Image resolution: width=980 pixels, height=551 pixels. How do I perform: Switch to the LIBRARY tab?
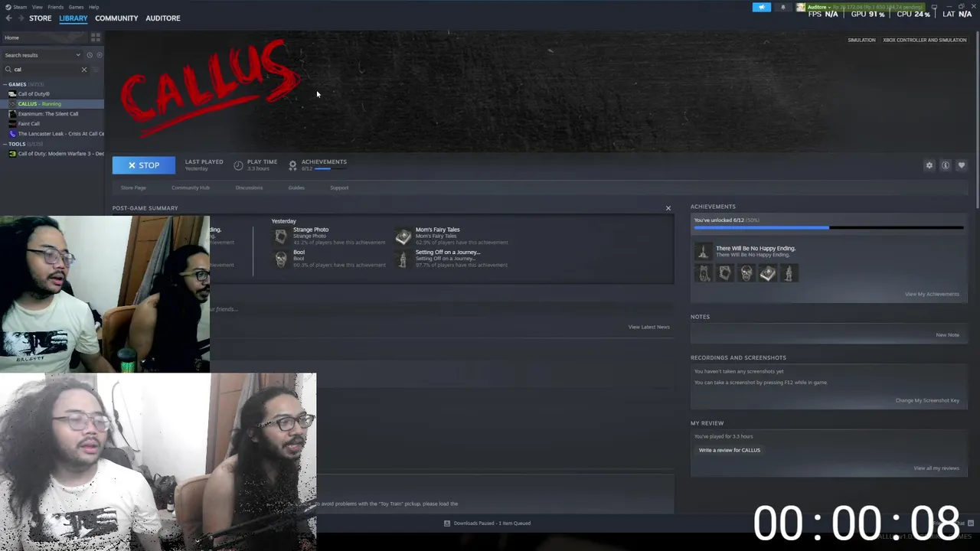click(73, 18)
